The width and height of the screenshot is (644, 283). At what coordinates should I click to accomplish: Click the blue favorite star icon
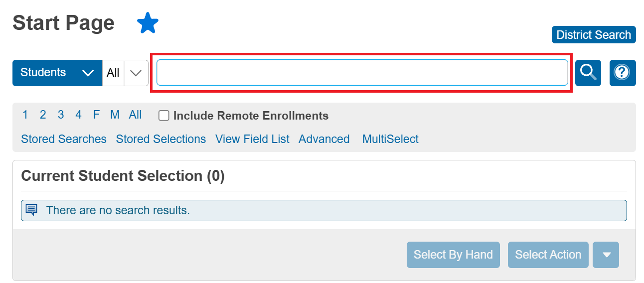tap(148, 23)
